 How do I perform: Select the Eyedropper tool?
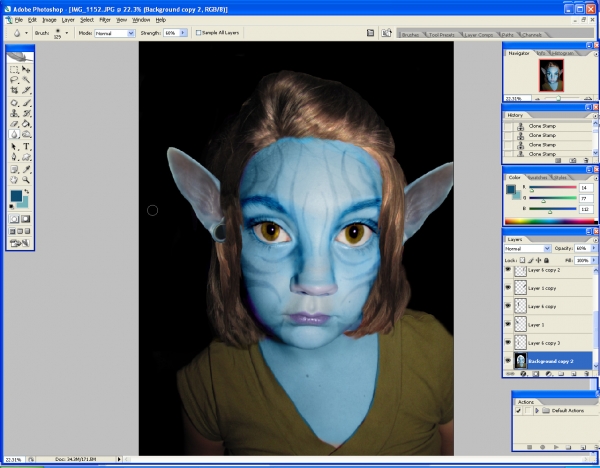click(x=26, y=169)
